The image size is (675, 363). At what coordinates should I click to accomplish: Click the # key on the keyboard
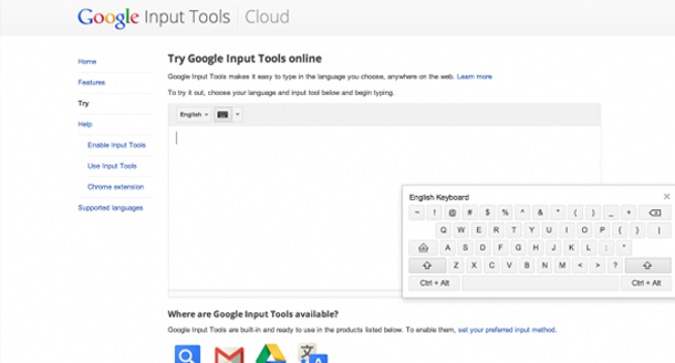point(470,213)
